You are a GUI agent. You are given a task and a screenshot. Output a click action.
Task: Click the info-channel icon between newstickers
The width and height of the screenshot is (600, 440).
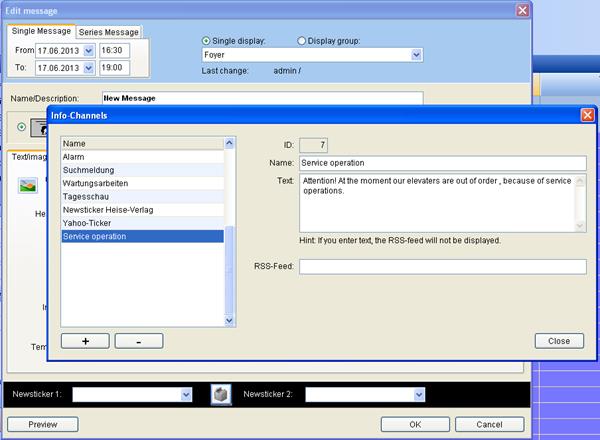pyautogui.click(x=221, y=395)
